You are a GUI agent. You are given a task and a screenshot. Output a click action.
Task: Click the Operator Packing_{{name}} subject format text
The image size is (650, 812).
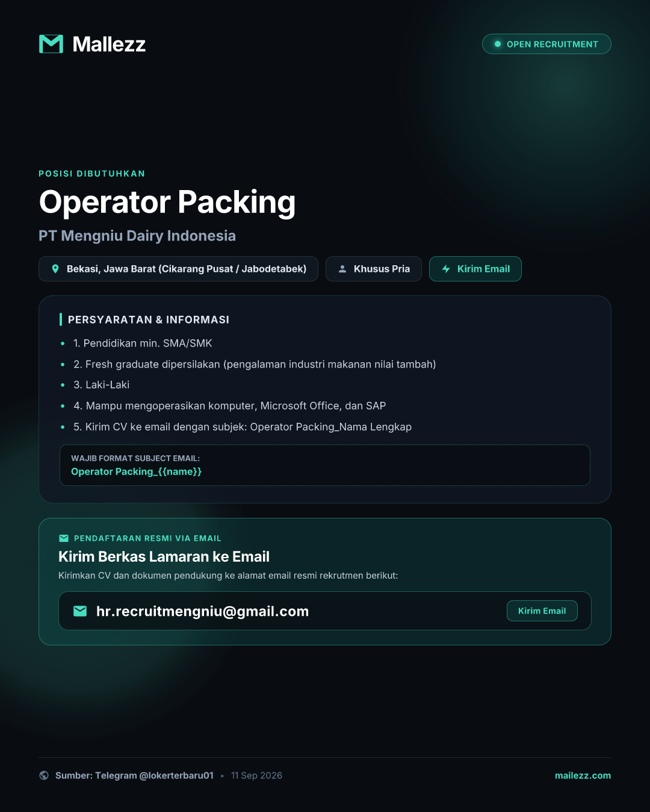[136, 472]
